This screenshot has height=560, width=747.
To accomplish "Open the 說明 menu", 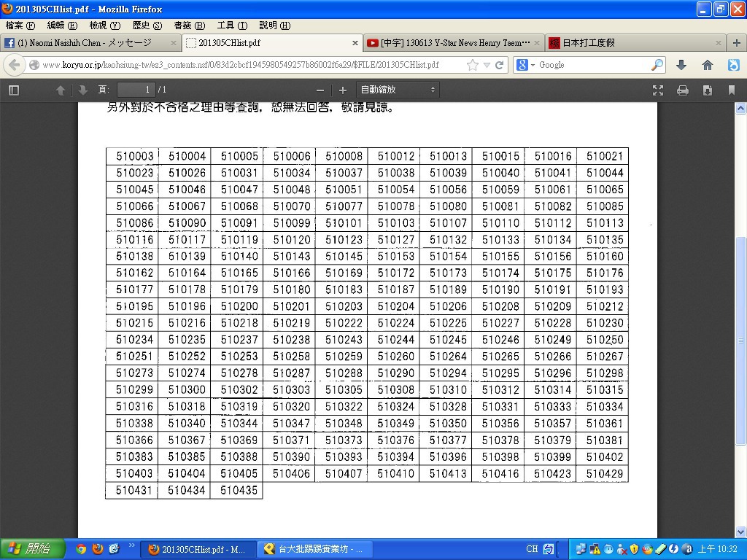I will pos(274,26).
